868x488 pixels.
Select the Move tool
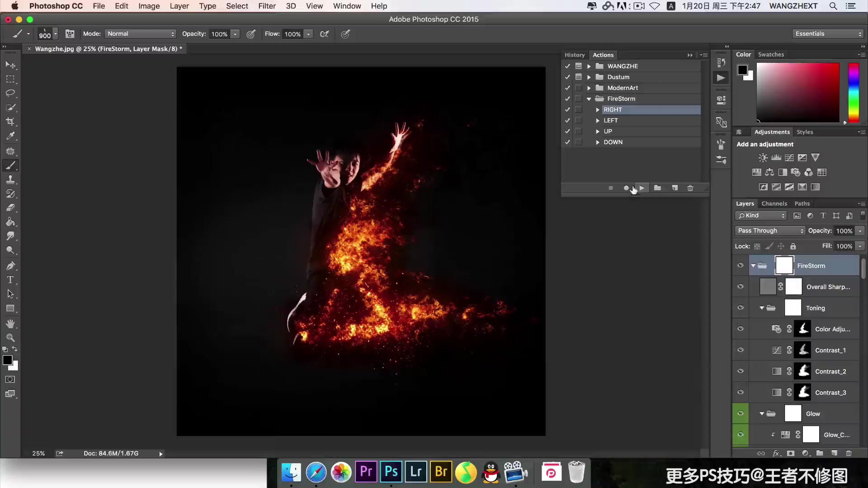(10, 65)
